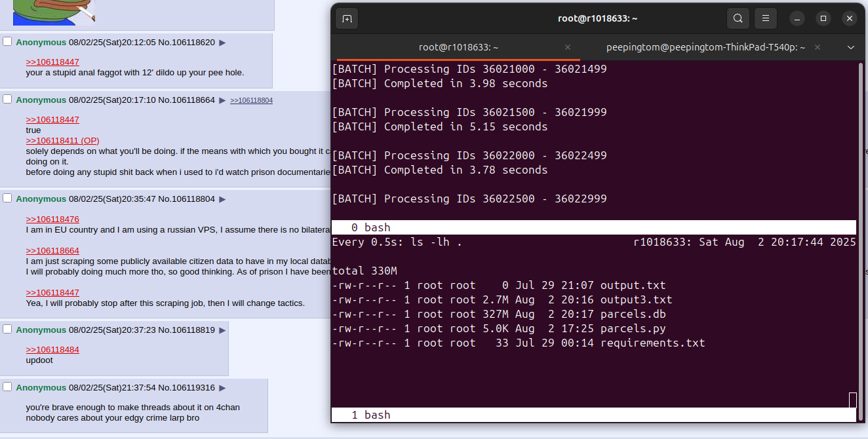Viewport: 868px width, 439px height.
Task: Click 'Every 0.5s: ls -lh .' watch header
Action: point(397,242)
